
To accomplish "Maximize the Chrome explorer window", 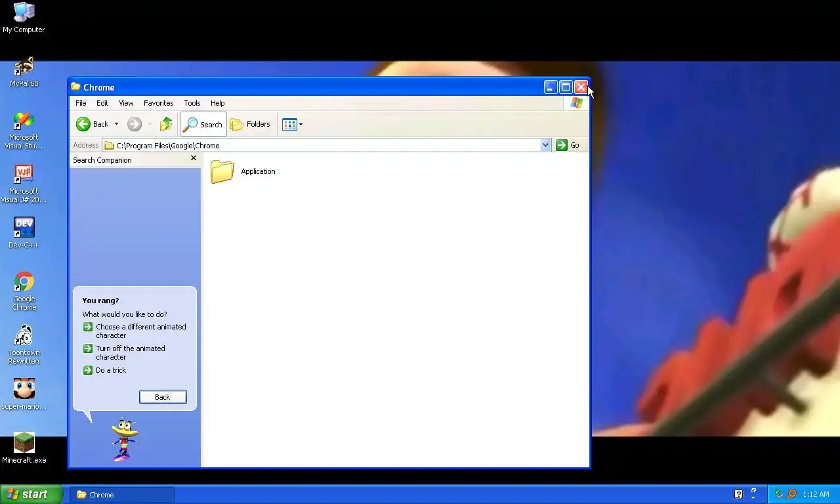I will click(x=566, y=87).
